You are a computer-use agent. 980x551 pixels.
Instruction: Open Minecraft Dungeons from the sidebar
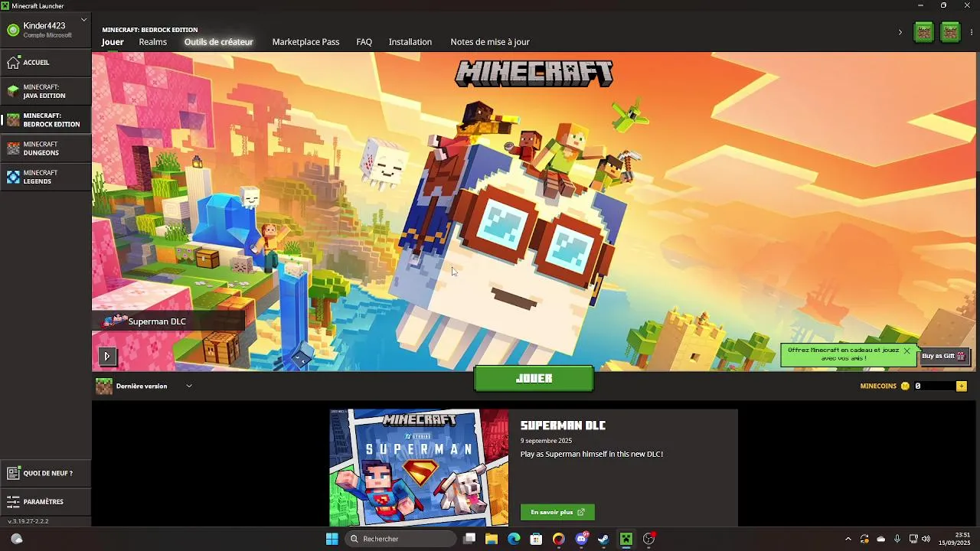pos(45,148)
